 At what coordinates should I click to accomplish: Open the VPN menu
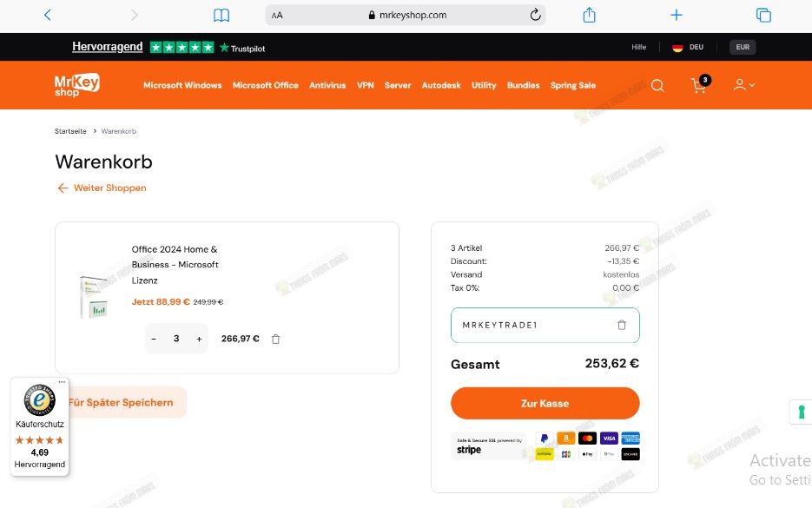click(x=365, y=85)
